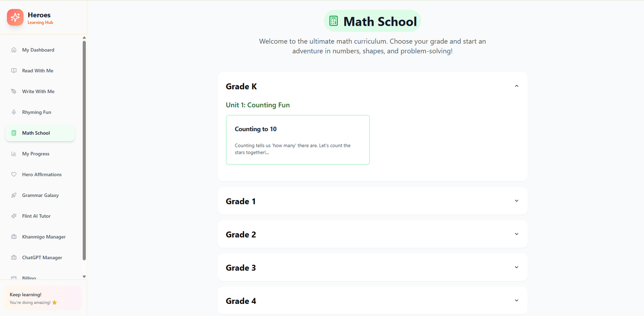Collapse the Grade K section

516,86
